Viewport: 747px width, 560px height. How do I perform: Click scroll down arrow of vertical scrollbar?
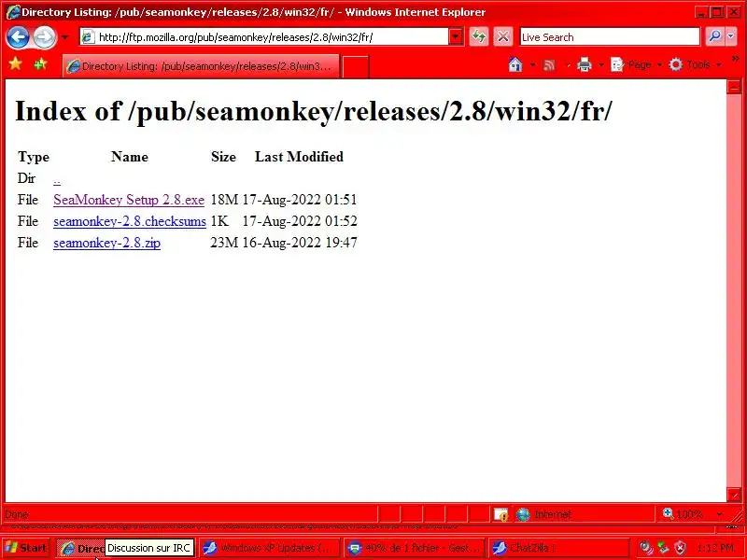(734, 495)
